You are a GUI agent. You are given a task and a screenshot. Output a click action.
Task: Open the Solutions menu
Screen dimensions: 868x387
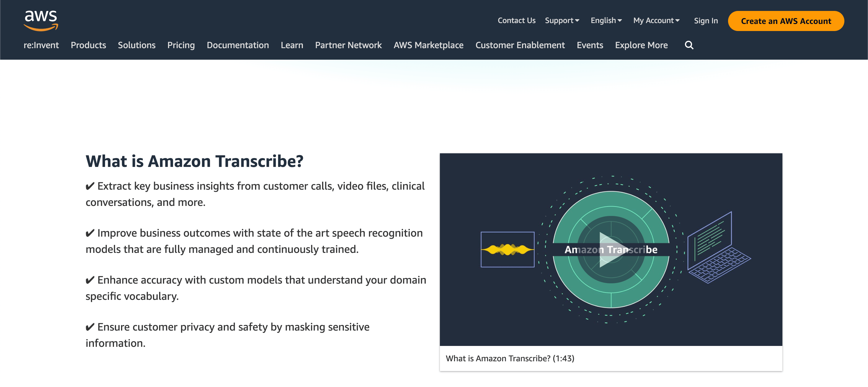click(x=136, y=45)
